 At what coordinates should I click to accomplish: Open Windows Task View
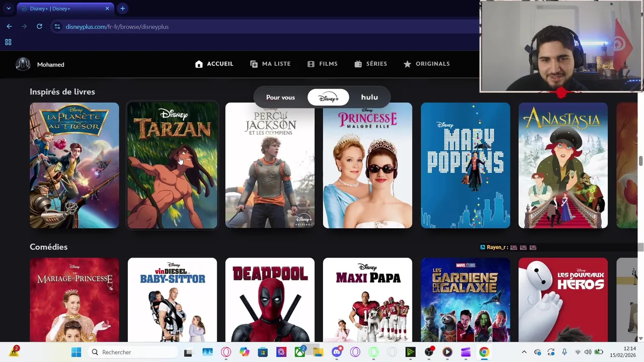tap(188, 352)
